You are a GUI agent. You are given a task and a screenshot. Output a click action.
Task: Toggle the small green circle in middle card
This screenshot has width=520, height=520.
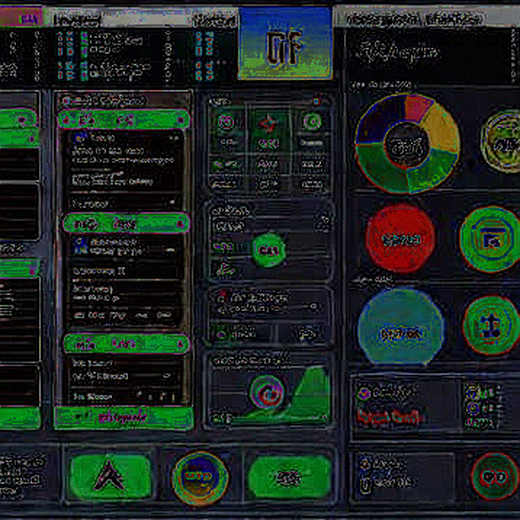coord(269,250)
